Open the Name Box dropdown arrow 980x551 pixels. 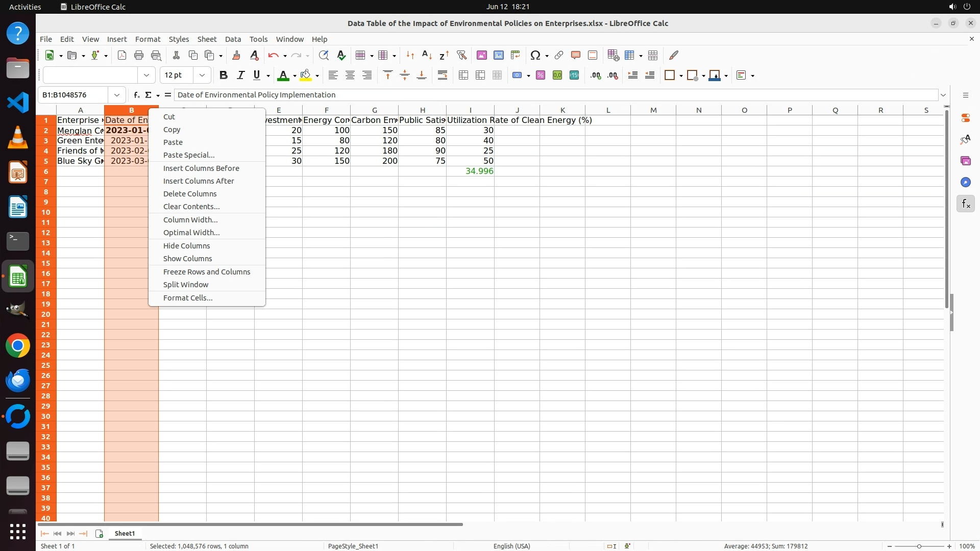[x=117, y=95]
